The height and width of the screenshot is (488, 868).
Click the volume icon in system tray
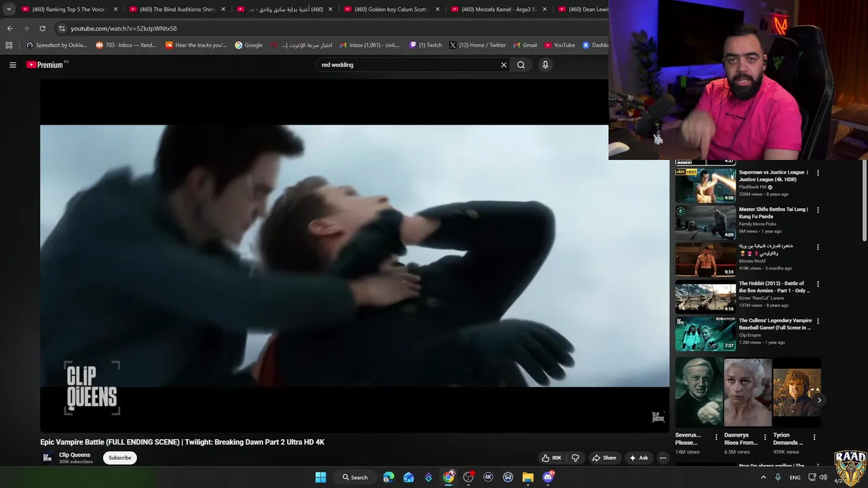[x=823, y=477]
